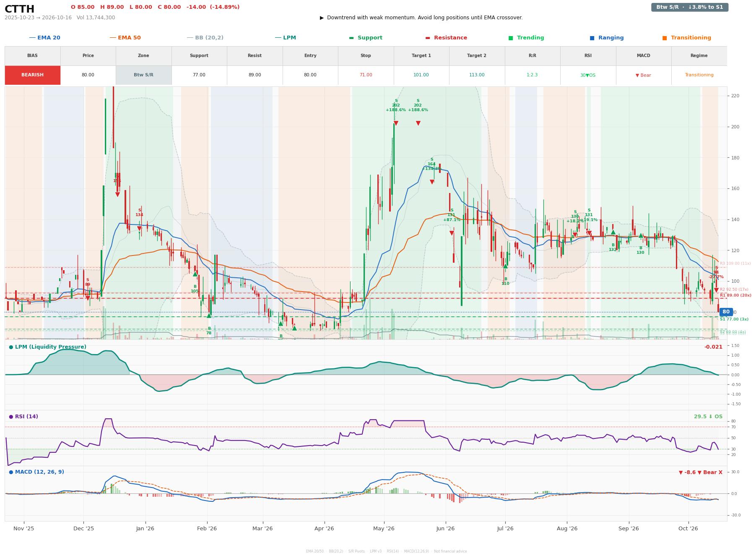The height and width of the screenshot is (558, 756).
Task: Click the green buy arrow above B 110
Action: (x=505, y=266)
